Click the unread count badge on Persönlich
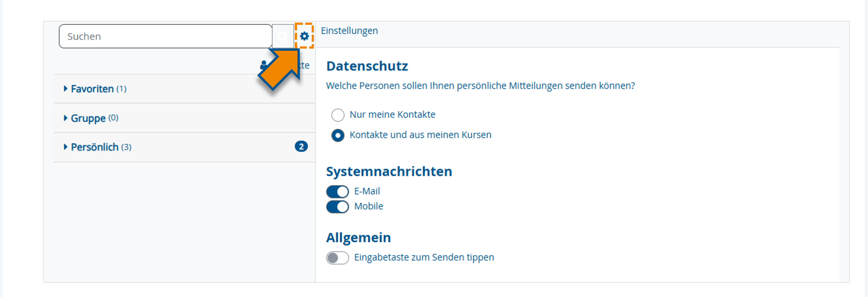Image resolution: width=868 pixels, height=297 pixels. pos(301,146)
